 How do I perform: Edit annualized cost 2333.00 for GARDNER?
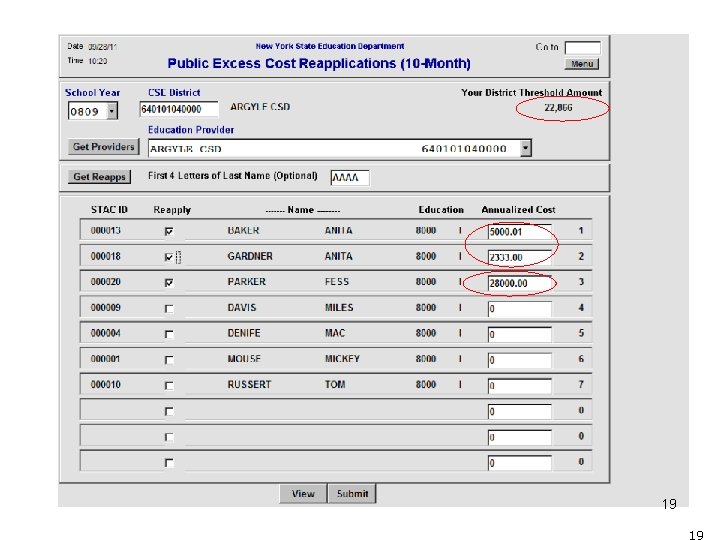tap(519, 257)
